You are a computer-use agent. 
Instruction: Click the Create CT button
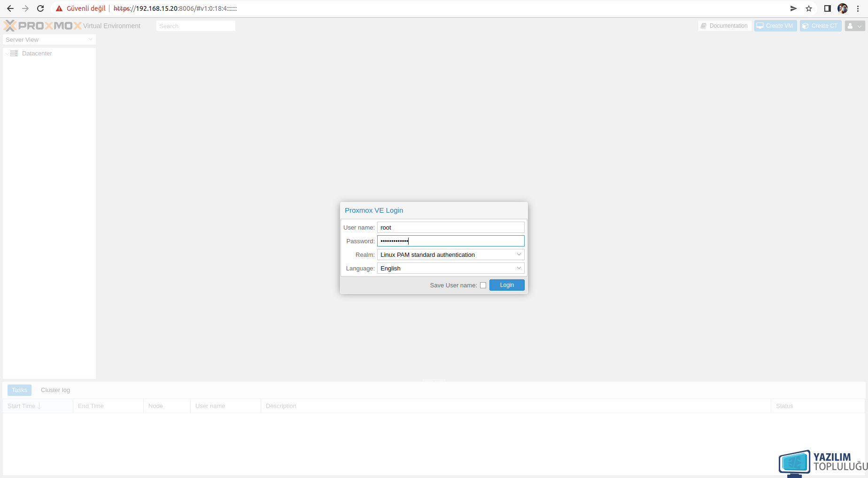click(821, 26)
